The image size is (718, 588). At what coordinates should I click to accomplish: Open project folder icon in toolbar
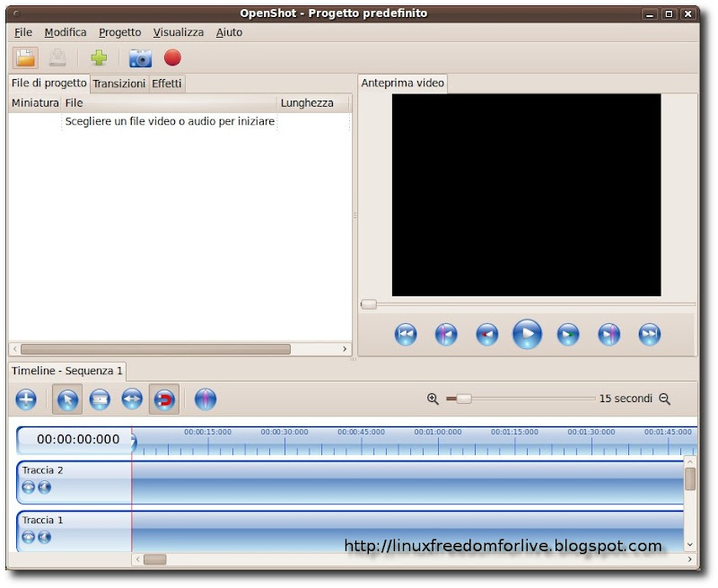25,58
